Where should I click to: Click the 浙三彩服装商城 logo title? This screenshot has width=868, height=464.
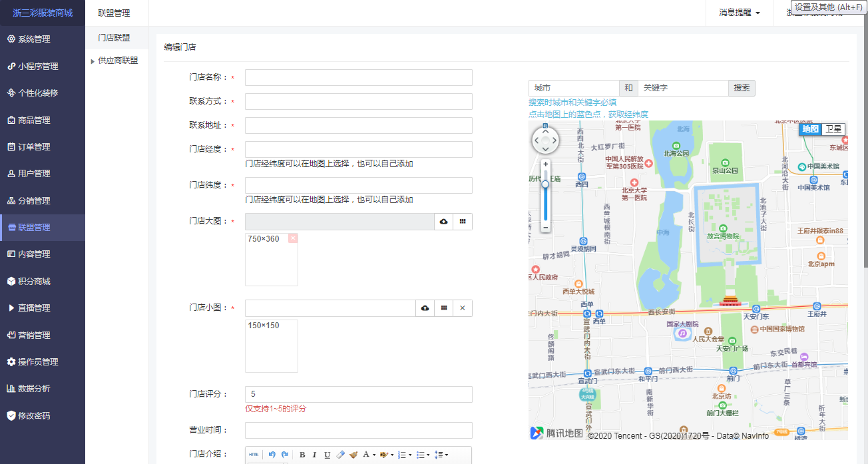(x=43, y=13)
